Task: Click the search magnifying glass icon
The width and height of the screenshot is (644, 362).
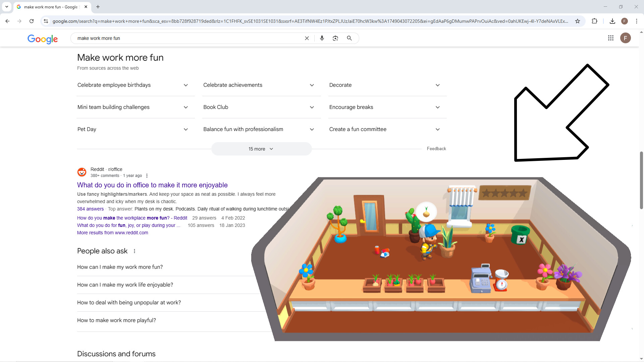Action: [x=349, y=38]
